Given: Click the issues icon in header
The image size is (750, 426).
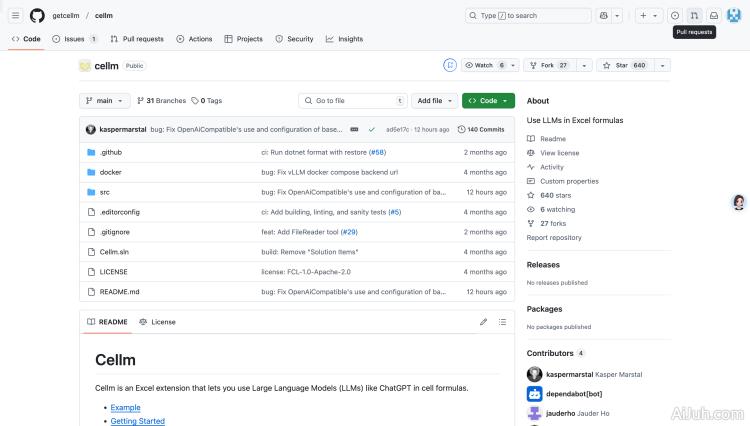Looking at the screenshot, I should [x=675, y=16].
